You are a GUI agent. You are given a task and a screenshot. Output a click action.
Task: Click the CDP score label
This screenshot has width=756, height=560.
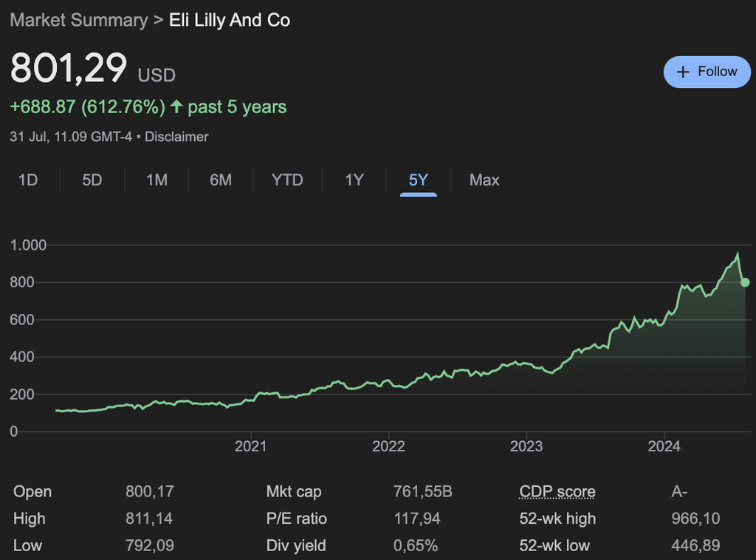coord(557,491)
